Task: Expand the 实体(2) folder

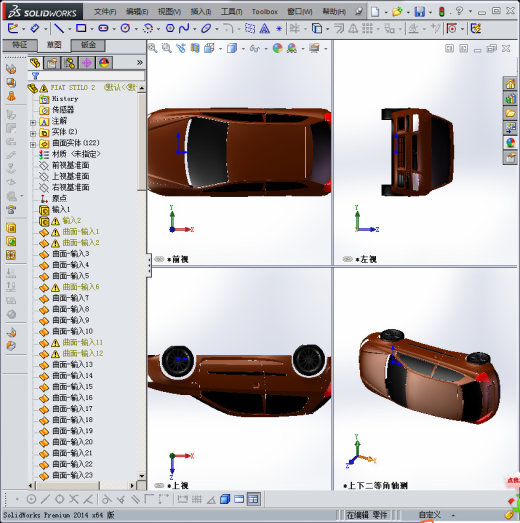Action: coord(33,133)
